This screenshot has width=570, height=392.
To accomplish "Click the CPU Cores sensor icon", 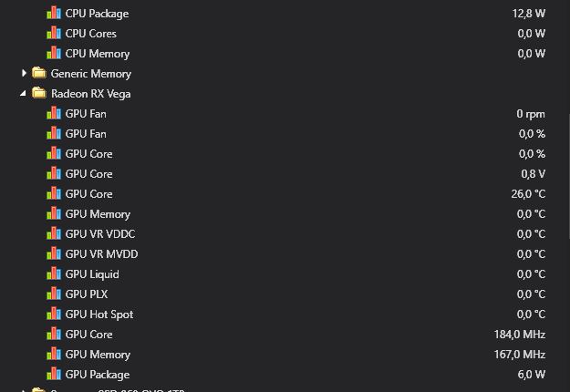I will (x=54, y=34).
